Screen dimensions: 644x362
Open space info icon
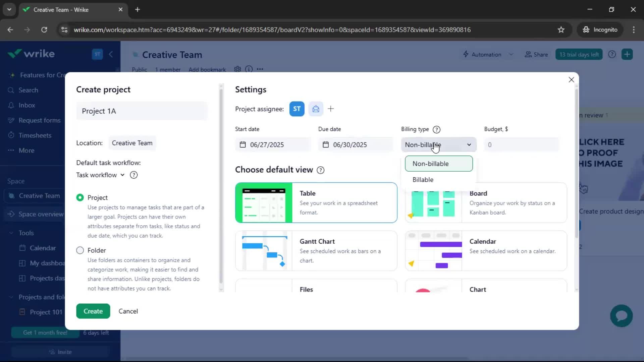click(249, 69)
